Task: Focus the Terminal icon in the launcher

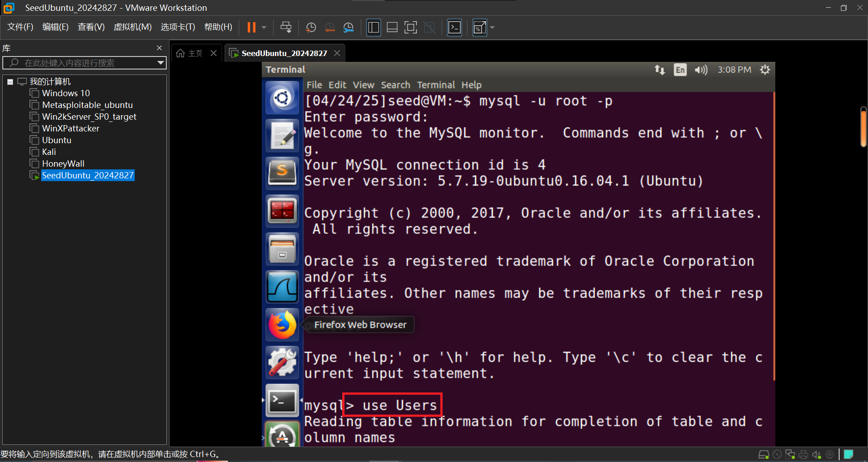Action: tap(282, 401)
